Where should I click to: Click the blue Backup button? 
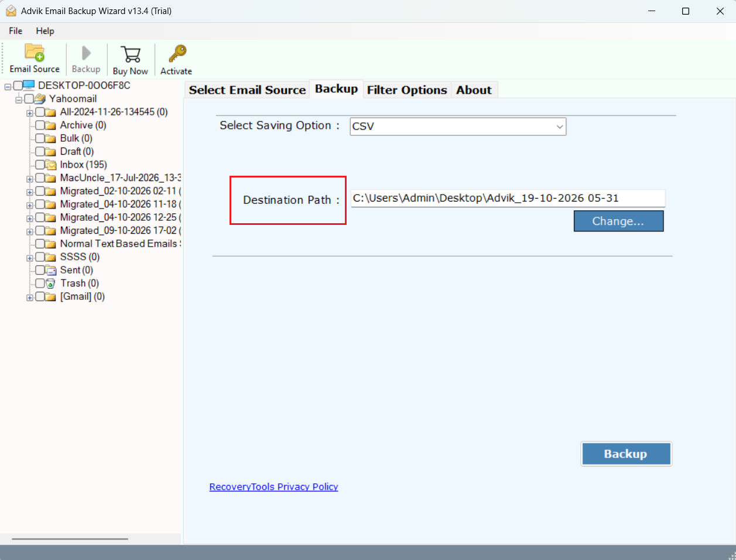coord(626,454)
